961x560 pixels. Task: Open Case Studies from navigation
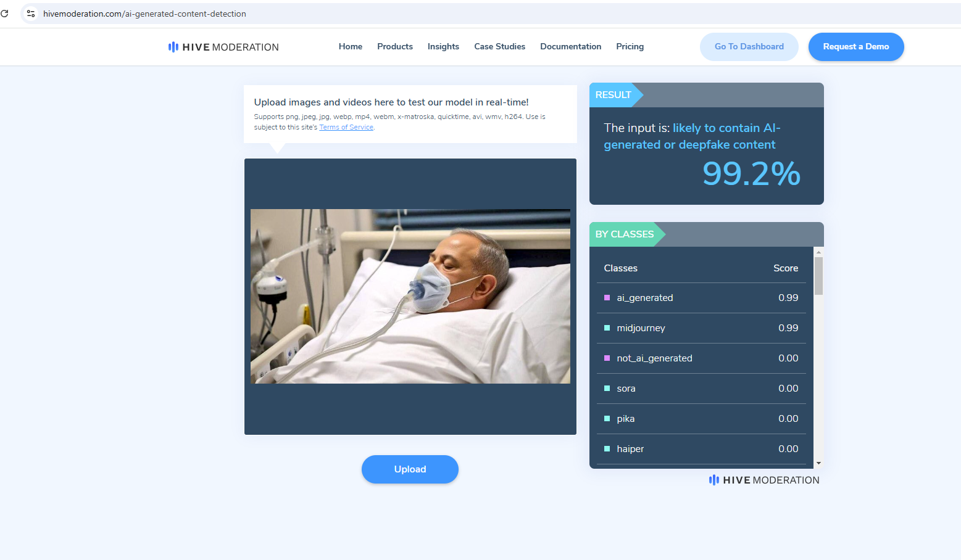(x=499, y=46)
